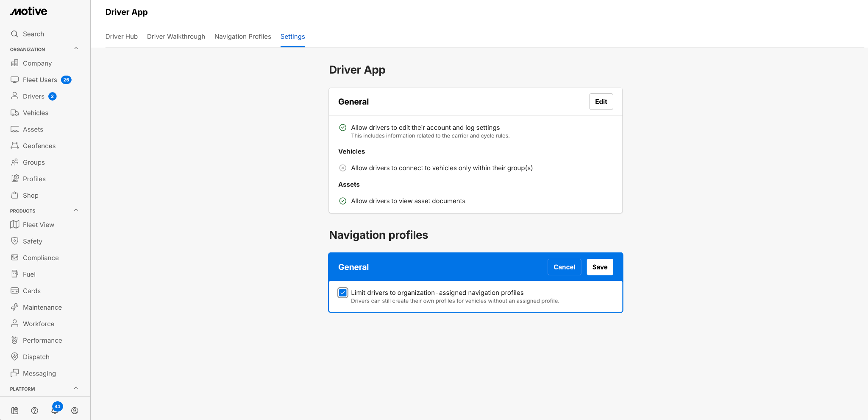This screenshot has height=420, width=868.
Task: Click the Fleet Users 26 badge
Action: (66, 80)
